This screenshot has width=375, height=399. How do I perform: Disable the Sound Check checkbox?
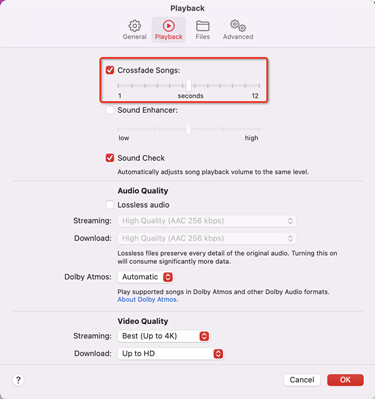[x=110, y=158]
